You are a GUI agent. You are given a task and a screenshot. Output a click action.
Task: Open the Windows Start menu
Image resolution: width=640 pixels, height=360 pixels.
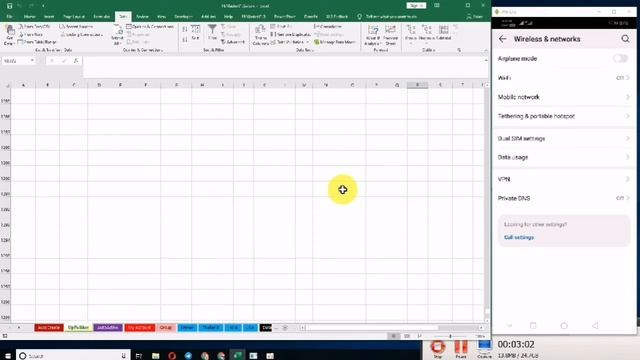(8, 356)
